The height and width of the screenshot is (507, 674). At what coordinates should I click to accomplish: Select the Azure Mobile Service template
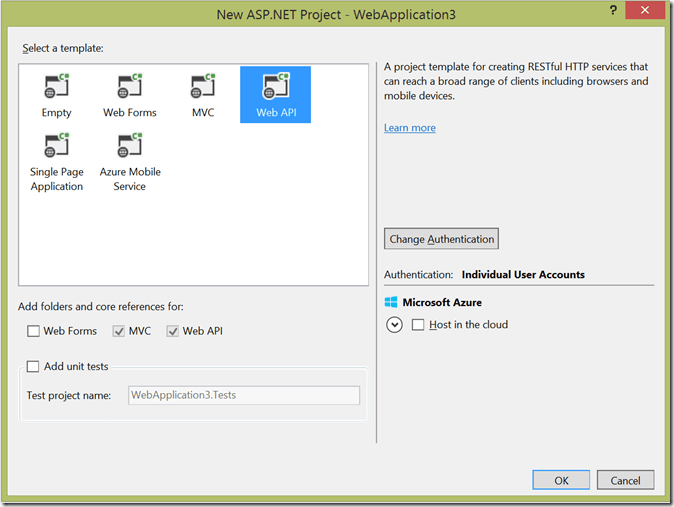129,162
